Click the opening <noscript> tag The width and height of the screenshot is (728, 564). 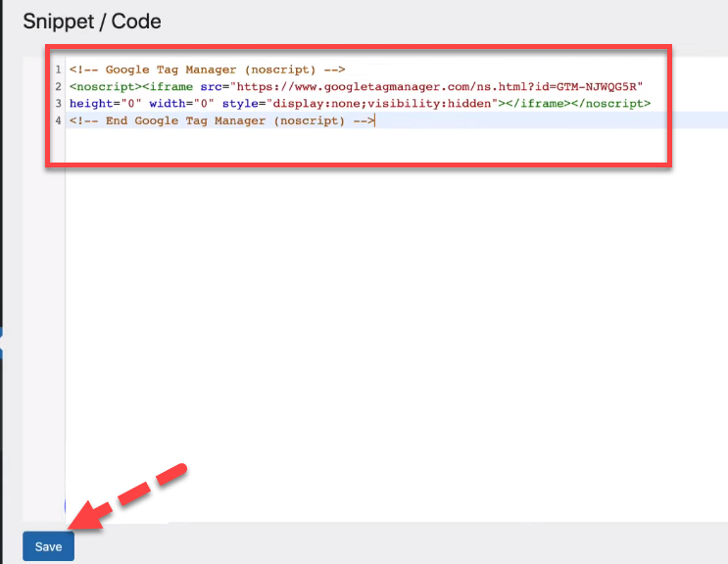[x=106, y=87]
